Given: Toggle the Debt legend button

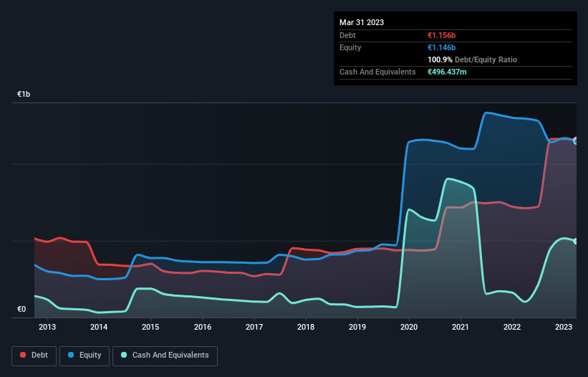Looking at the screenshot, I should (x=34, y=355).
